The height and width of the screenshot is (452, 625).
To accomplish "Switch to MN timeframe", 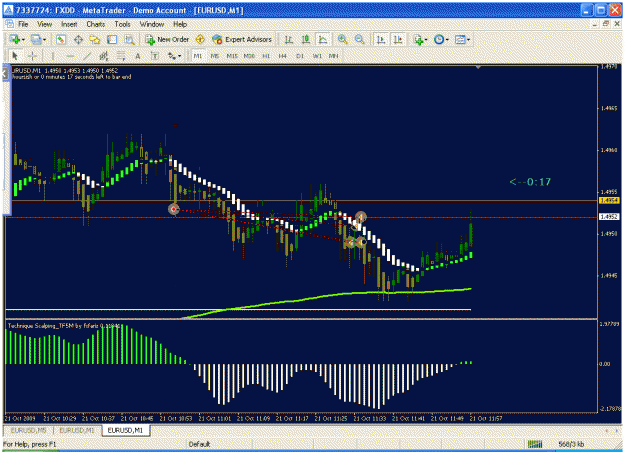I will 334,56.
